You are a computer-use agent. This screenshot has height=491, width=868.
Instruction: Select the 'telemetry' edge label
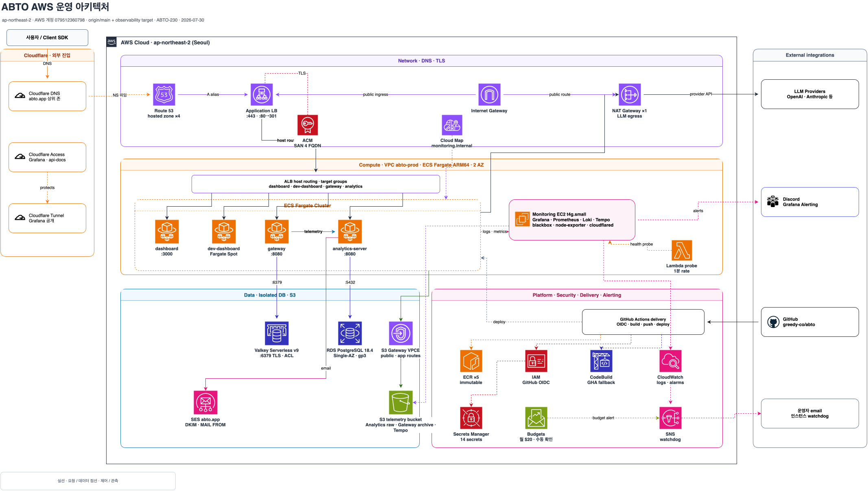(313, 232)
